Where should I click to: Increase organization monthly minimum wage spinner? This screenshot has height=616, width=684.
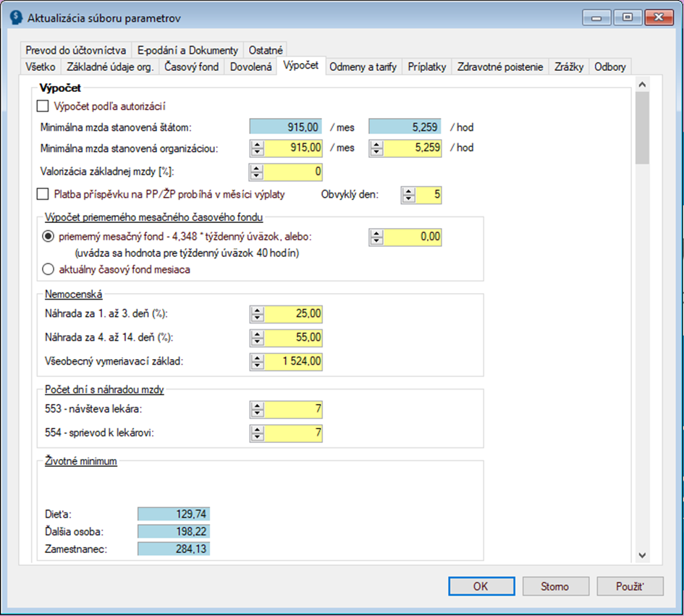[257, 144]
